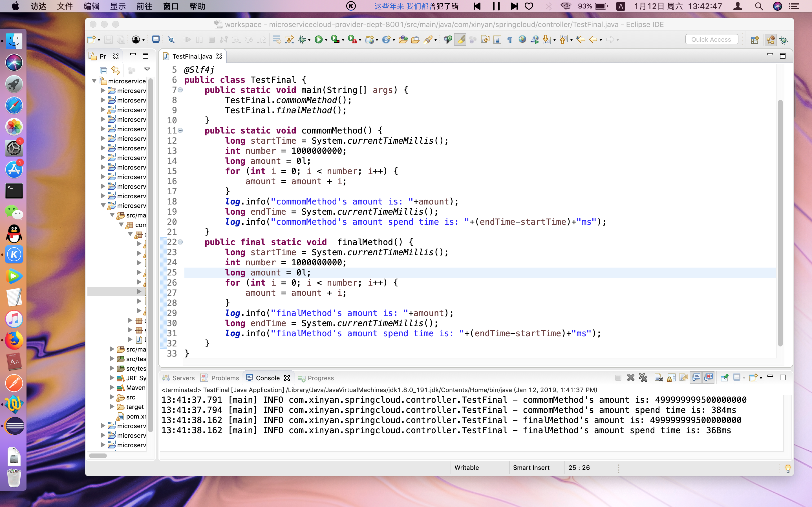
Task: Expand the src/tes source folder node
Action: coord(112,359)
